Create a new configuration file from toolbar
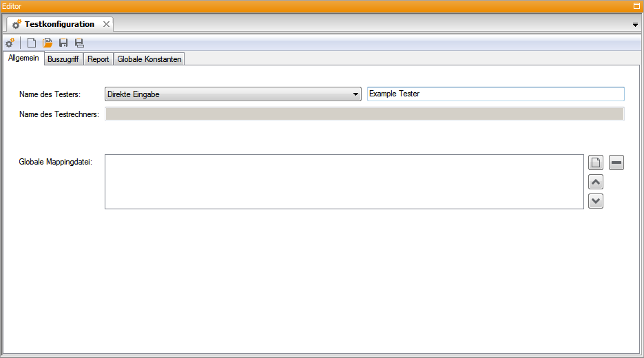Screen dimensions: 644x358 [x=31, y=43]
